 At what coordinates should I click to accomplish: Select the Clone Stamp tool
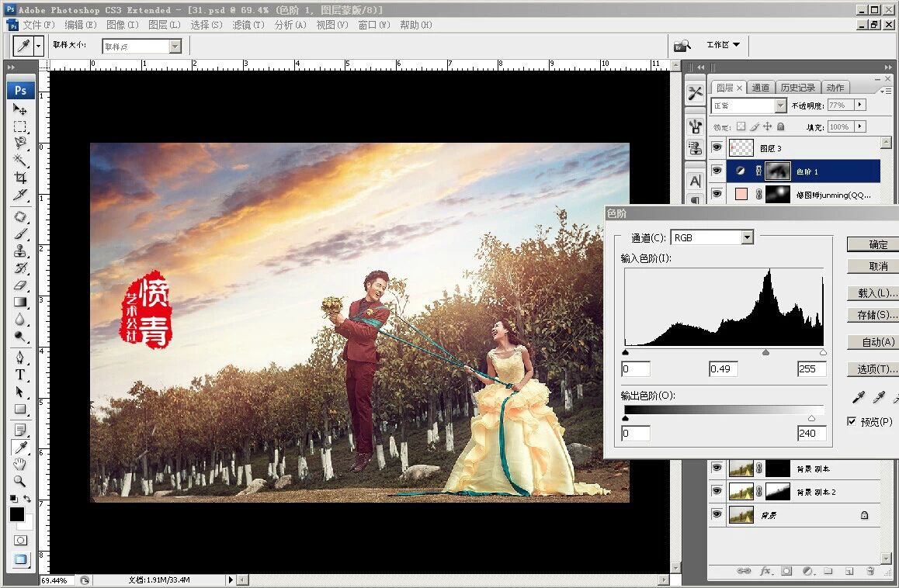tap(20, 251)
